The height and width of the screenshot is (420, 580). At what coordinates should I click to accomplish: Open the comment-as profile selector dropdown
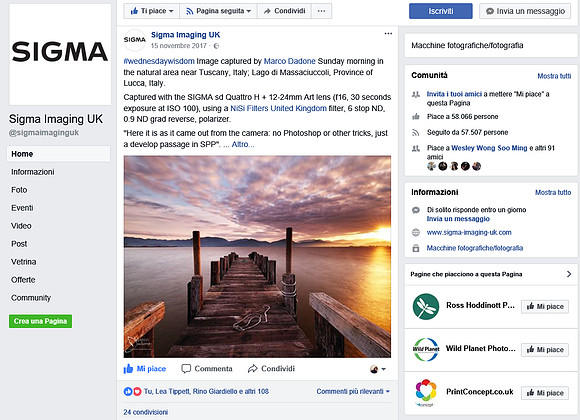(x=378, y=369)
